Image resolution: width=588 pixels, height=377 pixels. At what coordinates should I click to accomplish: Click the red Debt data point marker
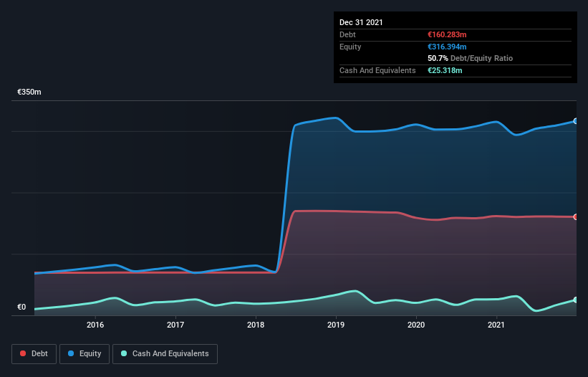coord(576,217)
